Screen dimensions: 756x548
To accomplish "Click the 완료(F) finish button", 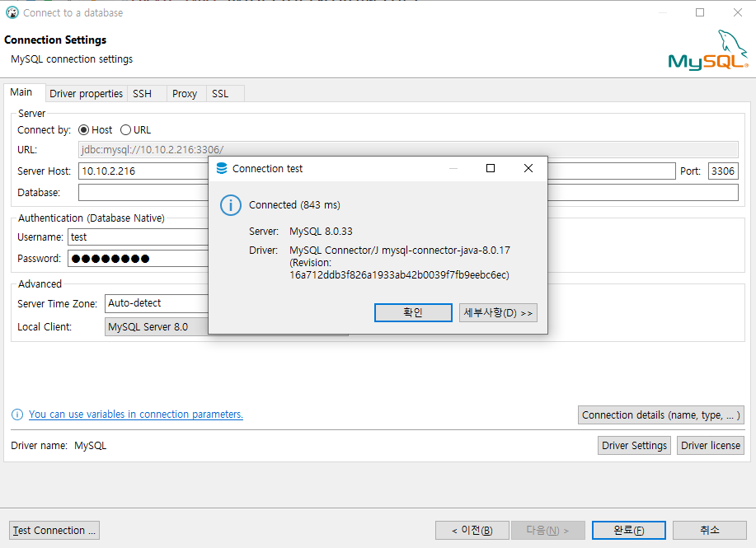I will pos(629,531).
